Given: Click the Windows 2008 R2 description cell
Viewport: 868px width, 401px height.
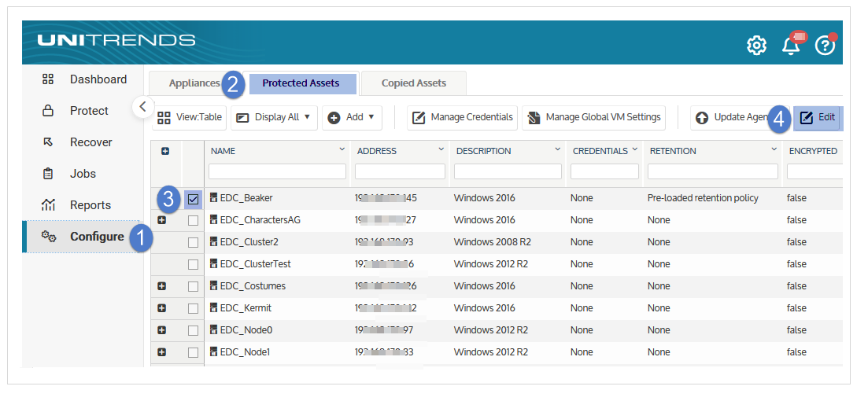Looking at the screenshot, I should [491, 241].
